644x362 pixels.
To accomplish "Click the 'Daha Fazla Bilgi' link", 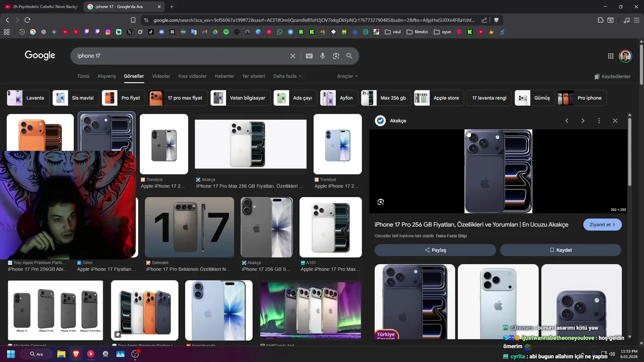I will pos(451,236).
